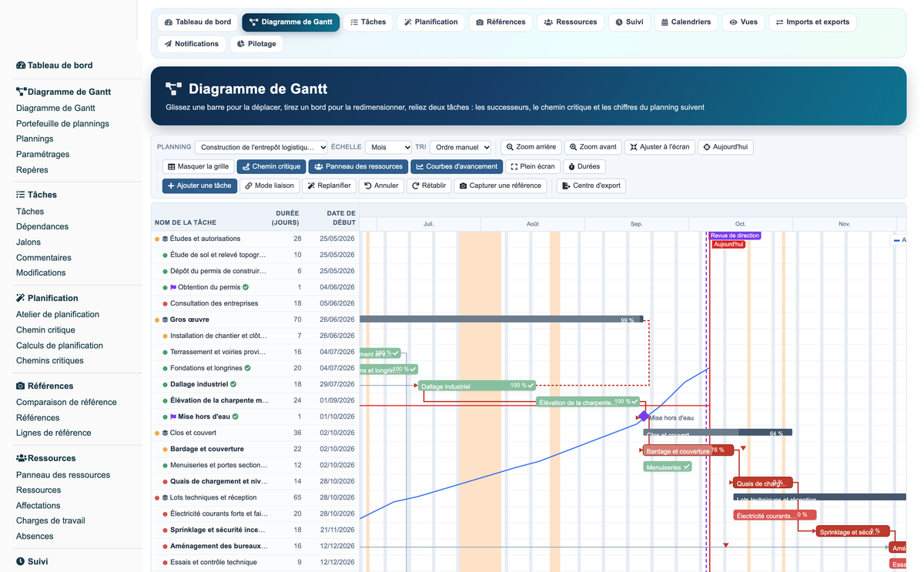Click the red Aujourd'hui timeline marker
Image resolution: width=924 pixels, height=572 pixels.
click(728, 244)
